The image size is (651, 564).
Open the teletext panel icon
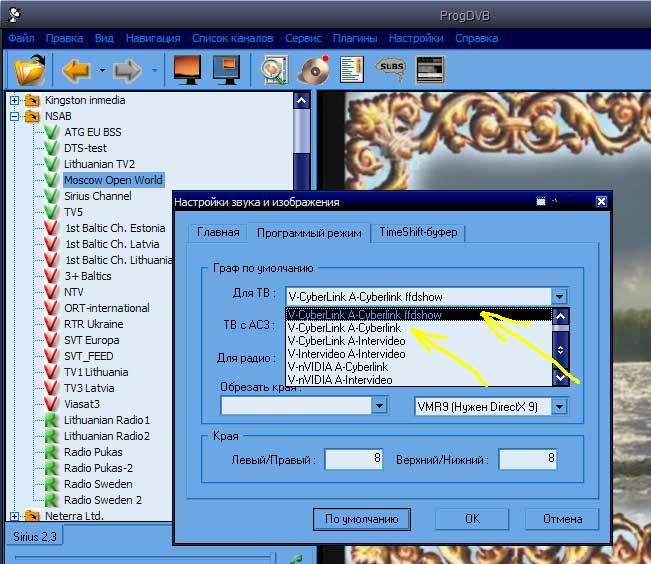click(431, 69)
